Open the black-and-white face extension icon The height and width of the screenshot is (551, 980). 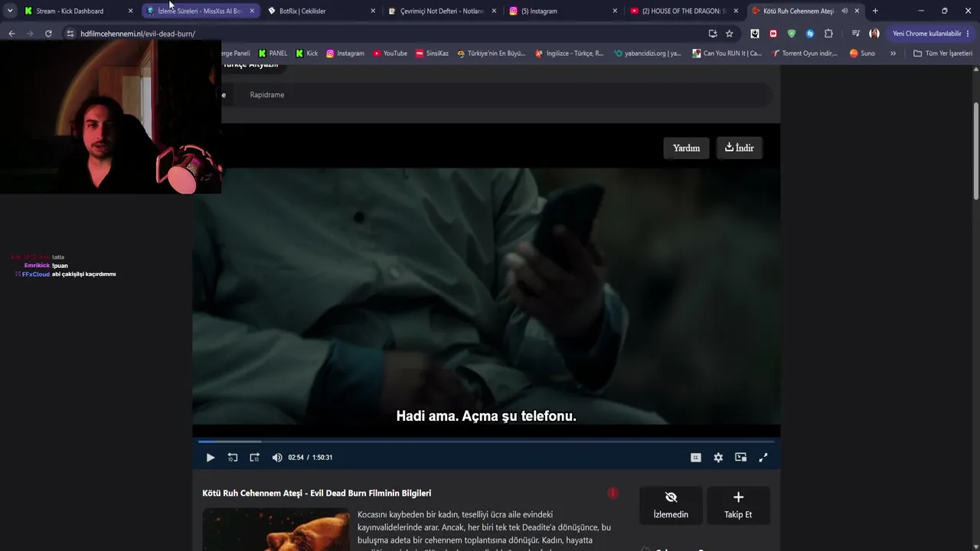tap(755, 34)
